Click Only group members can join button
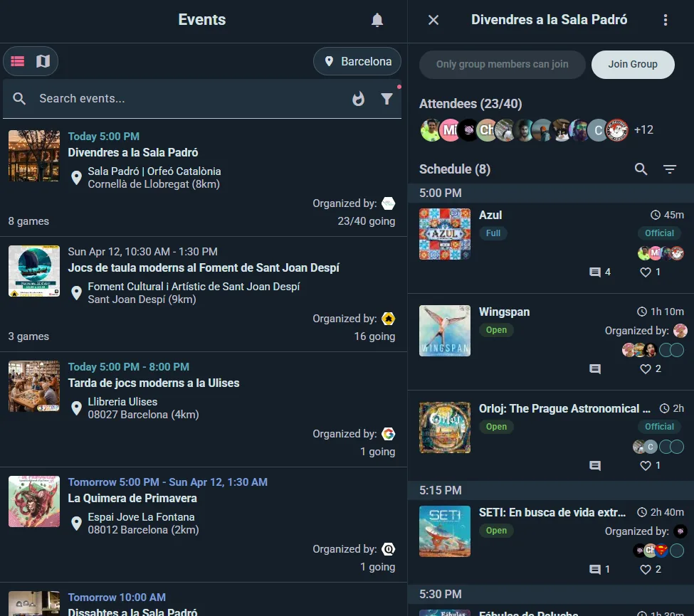The image size is (694, 616). (502, 65)
